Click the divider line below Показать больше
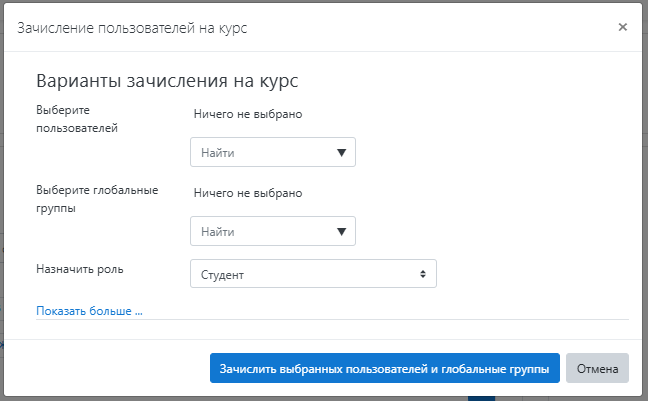 (x=400, y=319)
